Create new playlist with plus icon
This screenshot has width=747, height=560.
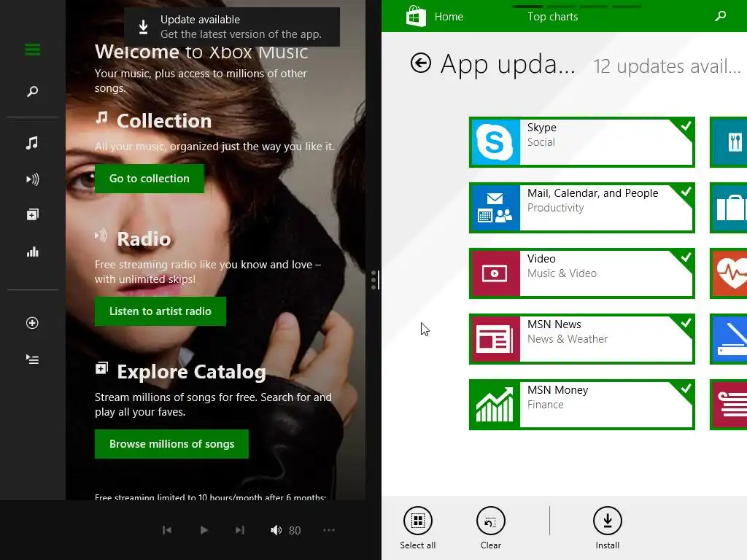click(x=32, y=323)
